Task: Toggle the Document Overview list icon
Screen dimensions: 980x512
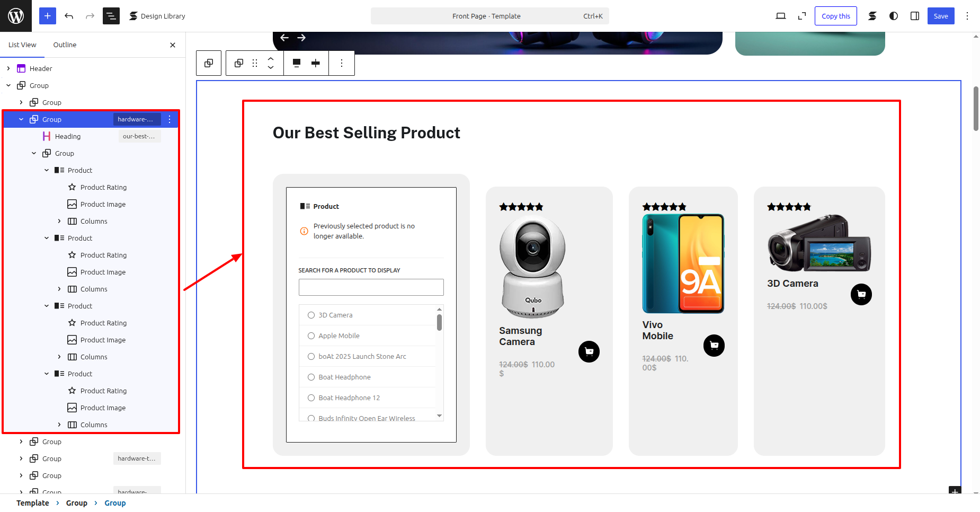Action: tap(111, 16)
